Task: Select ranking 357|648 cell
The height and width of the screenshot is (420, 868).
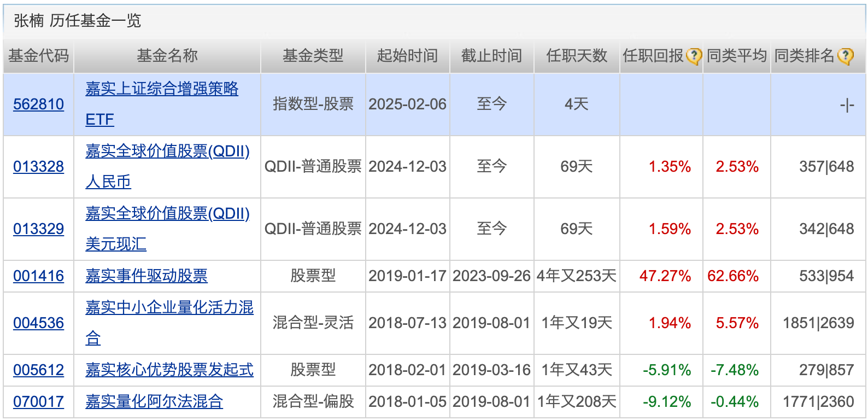Action: (819, 166)
